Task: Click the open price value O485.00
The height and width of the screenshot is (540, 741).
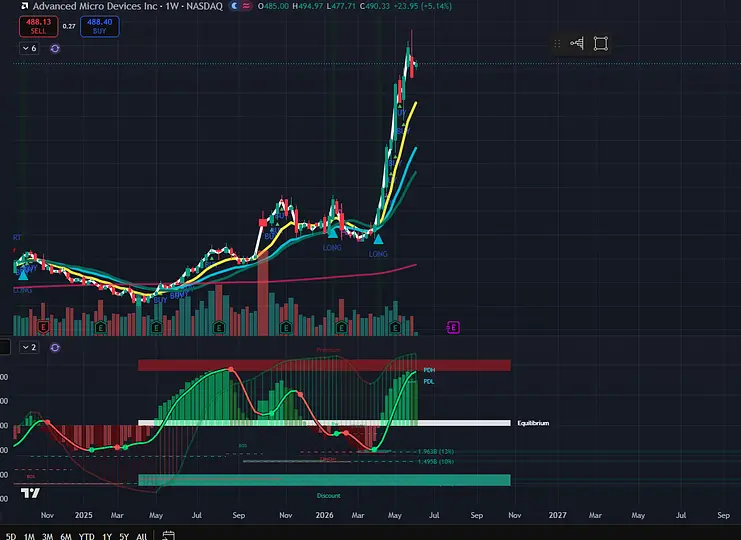Action: coord(274,6)
